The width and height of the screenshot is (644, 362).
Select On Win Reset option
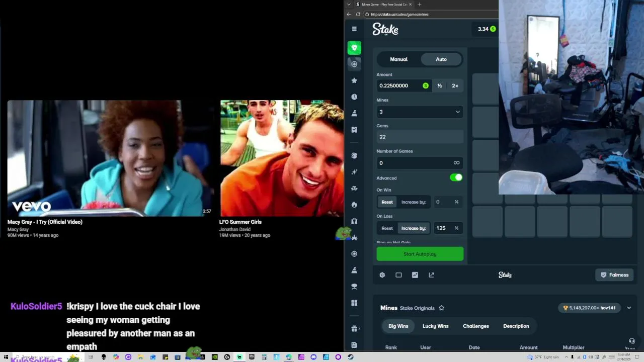click(387, 202)
